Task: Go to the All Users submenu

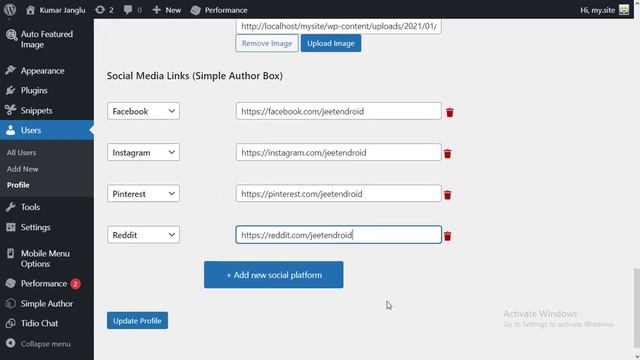Action: [21, 152]
